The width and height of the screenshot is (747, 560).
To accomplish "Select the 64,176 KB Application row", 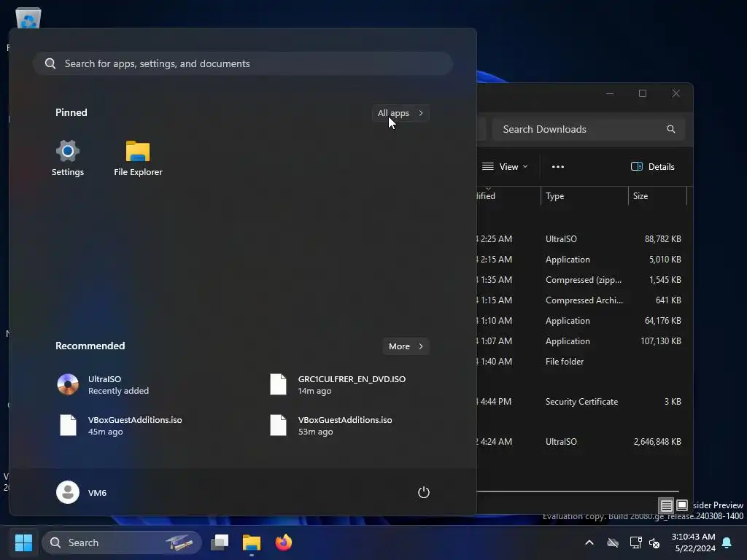I will click(581, 321).
